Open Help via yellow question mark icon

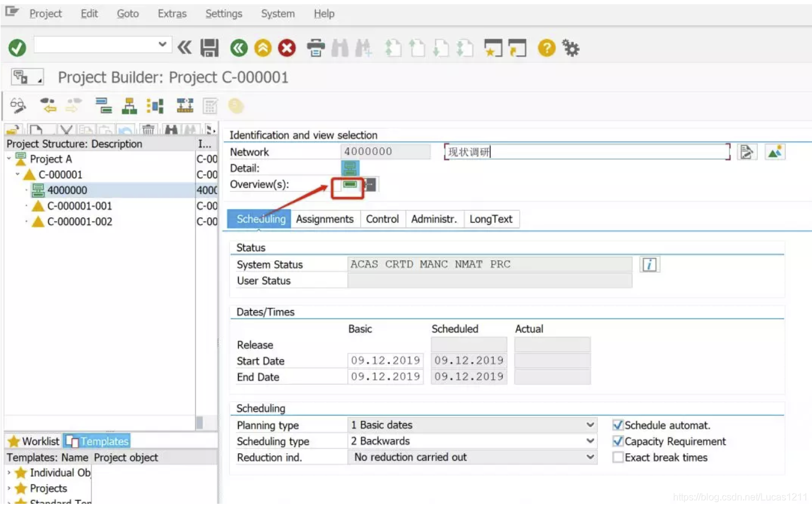(546, 48)
